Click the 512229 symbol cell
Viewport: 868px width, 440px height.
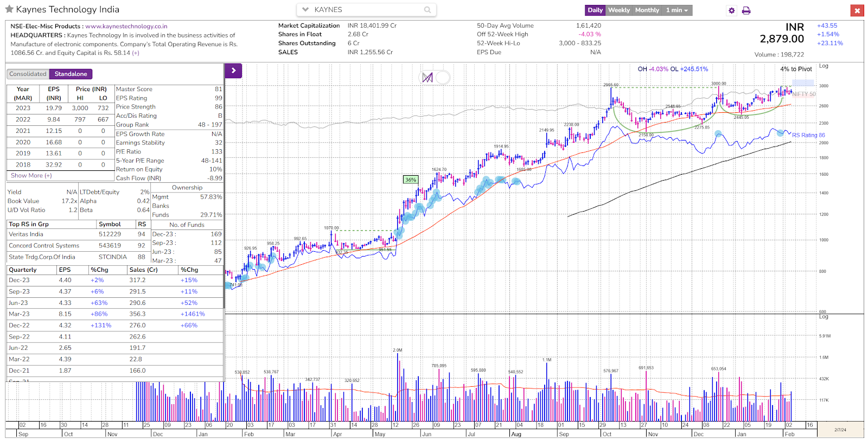coord(110,234)
